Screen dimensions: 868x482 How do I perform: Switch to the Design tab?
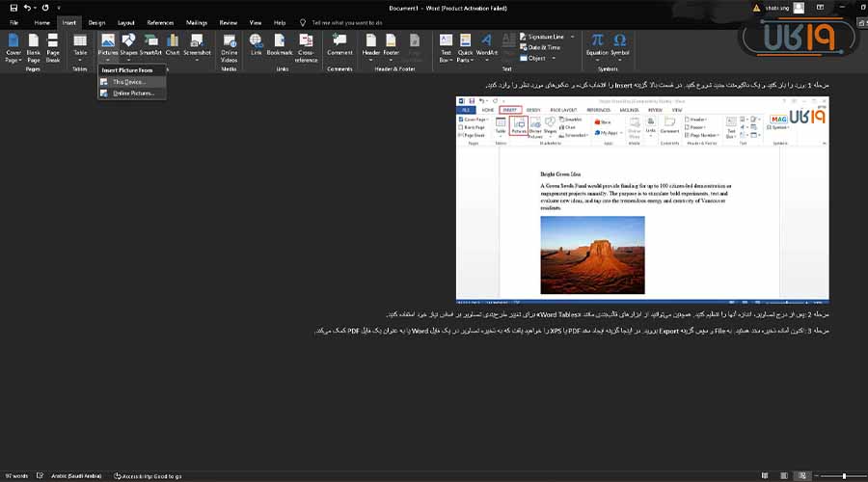96,22
